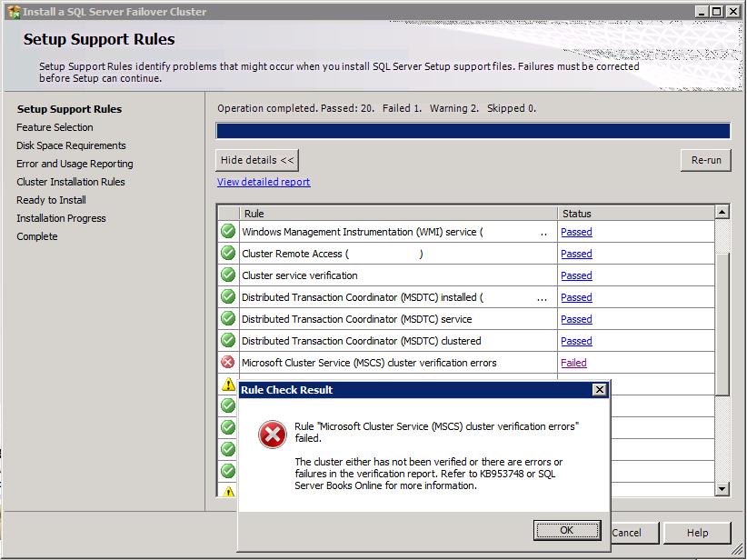Viewport: 747px width, 560px height.
Task: Select Feature Selection step in sidebar
Action: pos(55,127)
